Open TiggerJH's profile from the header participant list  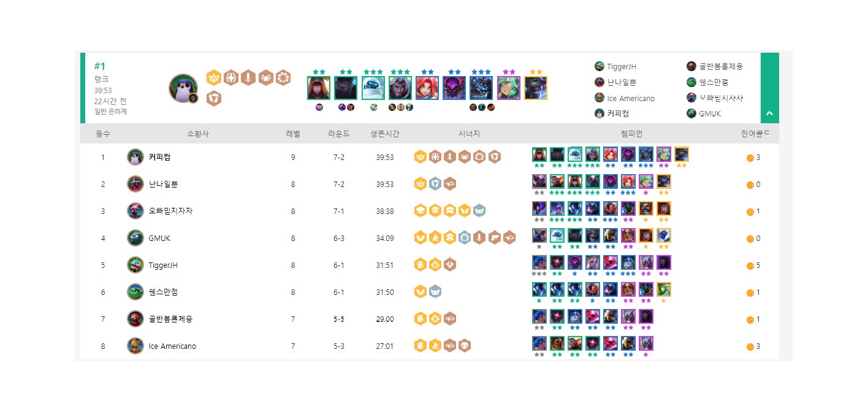[622, 66]
